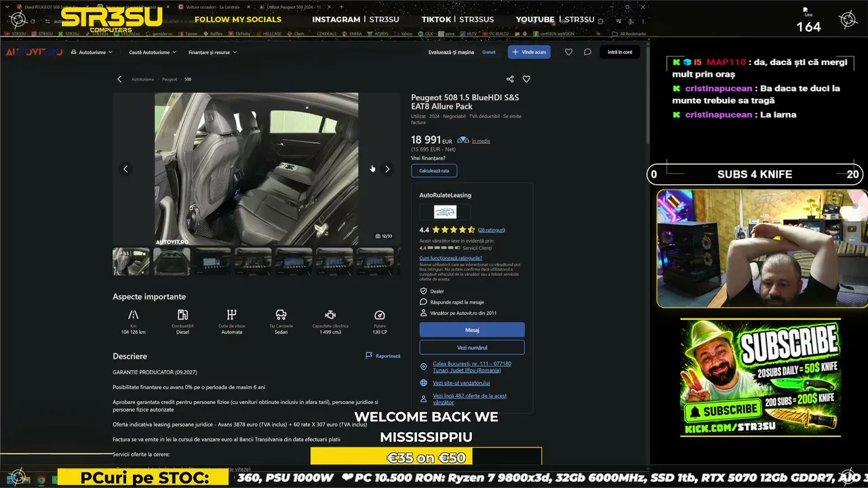Click the GARANTIE PRODUCATOR (09.2027) line

click(x=155, y=372)
